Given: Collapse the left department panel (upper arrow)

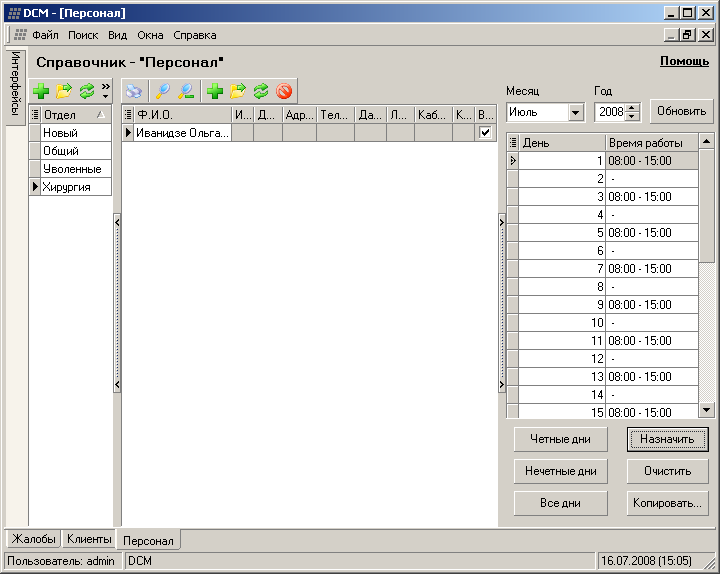Looking at the screenshot, I should [117, 223].
